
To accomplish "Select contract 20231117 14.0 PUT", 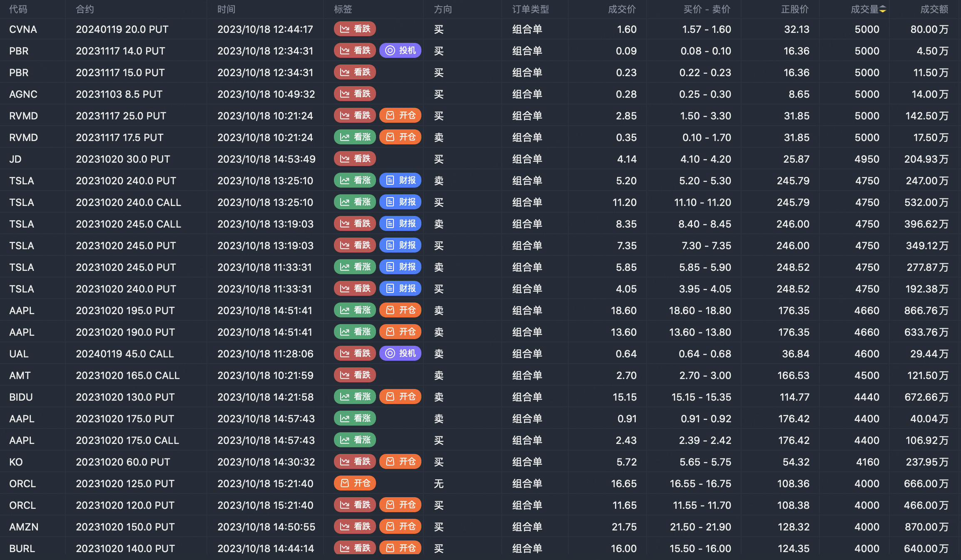I will (x=121, y=51).
